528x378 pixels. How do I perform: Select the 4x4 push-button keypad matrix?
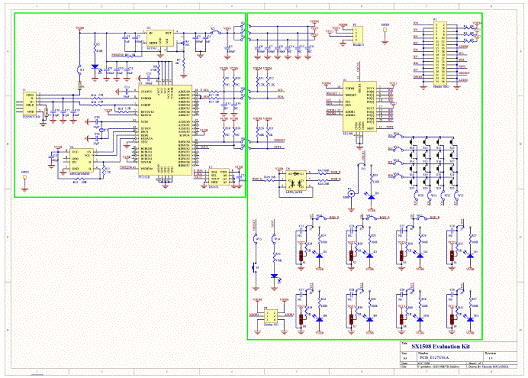click(432, 162)
